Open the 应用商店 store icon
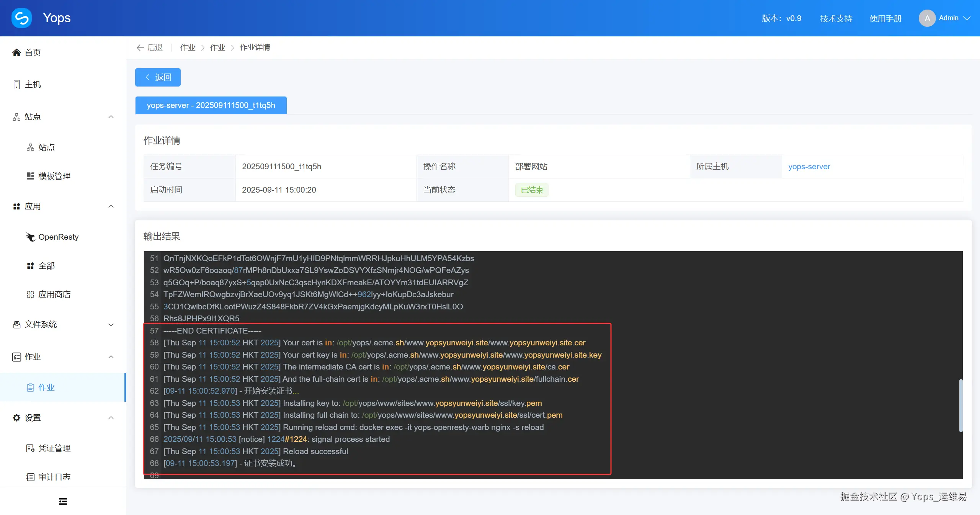 [x=30, y=294]
